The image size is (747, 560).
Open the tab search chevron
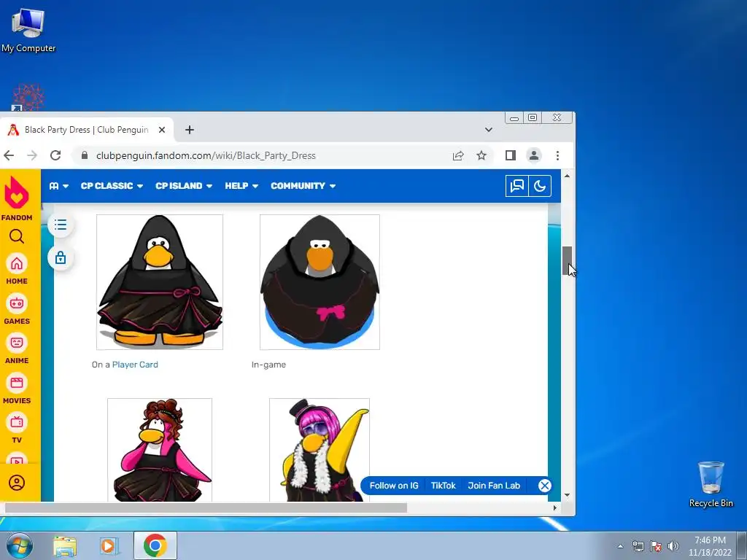tap(488, 130)
